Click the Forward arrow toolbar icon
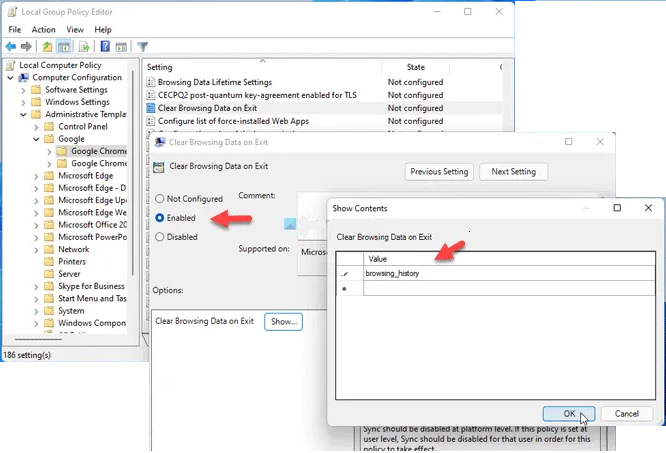The height and width of the screenshot is (453, 666). click(26, 46)
